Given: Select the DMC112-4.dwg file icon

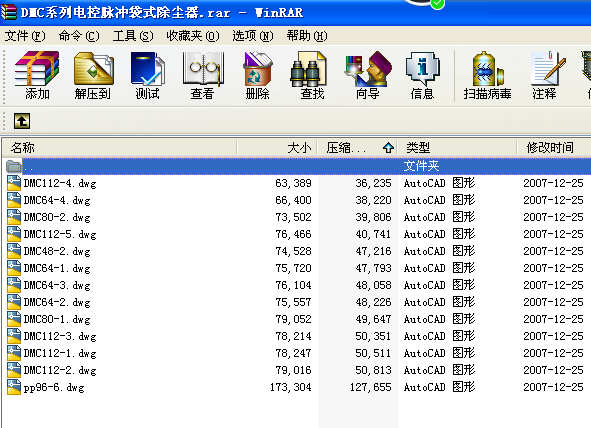Looking at the screenshot, I should click(x=14, y=183).
